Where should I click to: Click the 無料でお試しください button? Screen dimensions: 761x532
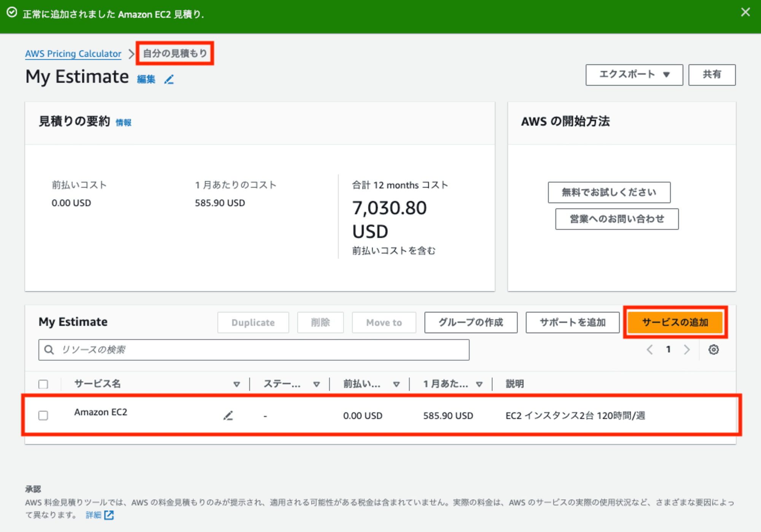pos(609,192)
